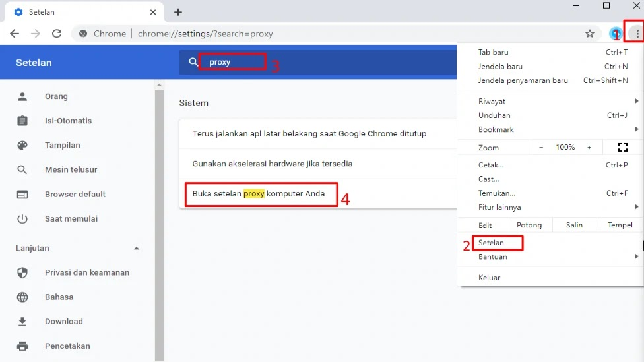Click the Bahasa globe icon
This screenshot has width=644, height=362.
(x=22, y=297)
